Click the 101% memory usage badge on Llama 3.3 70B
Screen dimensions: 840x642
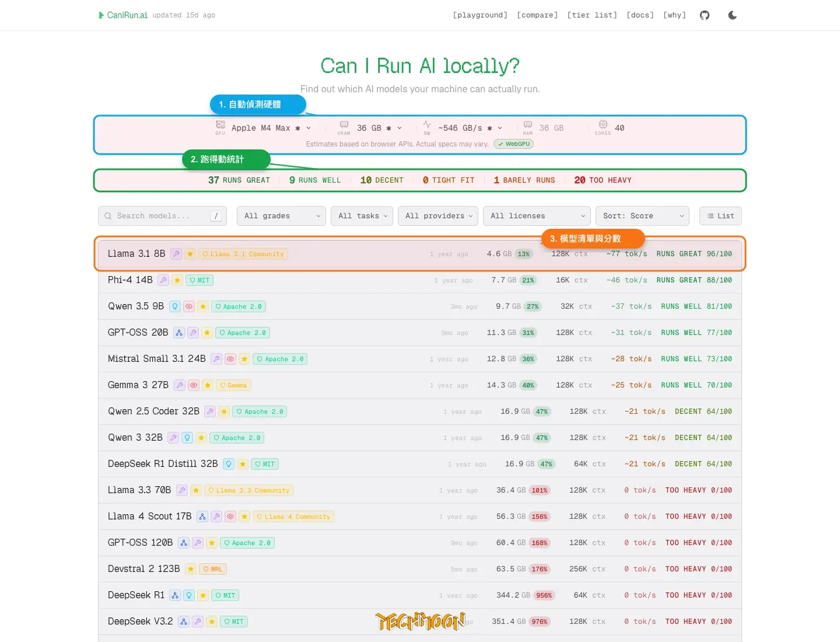click(540, 490)
